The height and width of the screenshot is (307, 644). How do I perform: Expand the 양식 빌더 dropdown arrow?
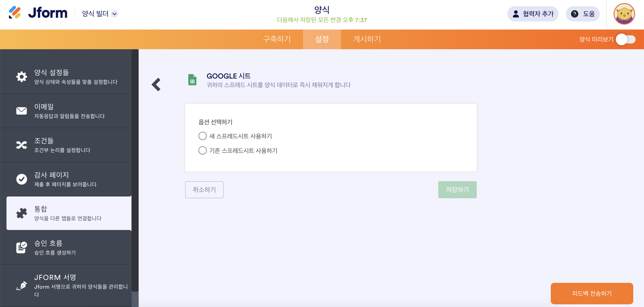click(114, 14)
